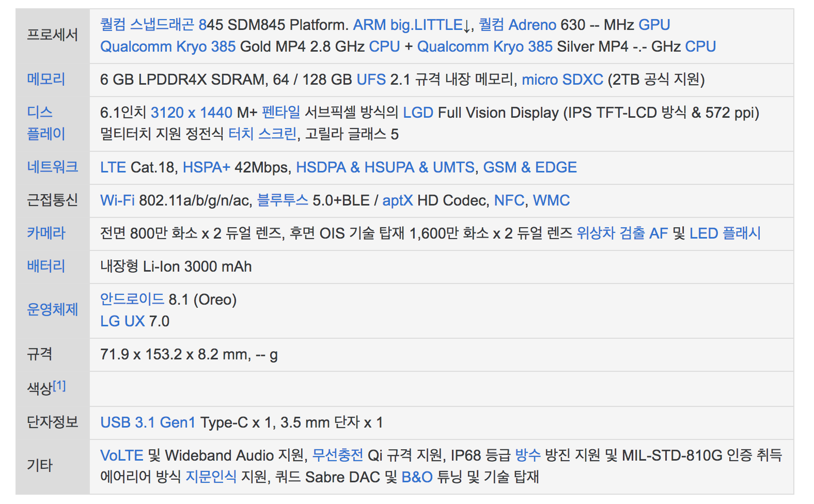Open the 안드로이드 link
The width and height of the screenshot is (814, 504).
[x=132, y=300]
